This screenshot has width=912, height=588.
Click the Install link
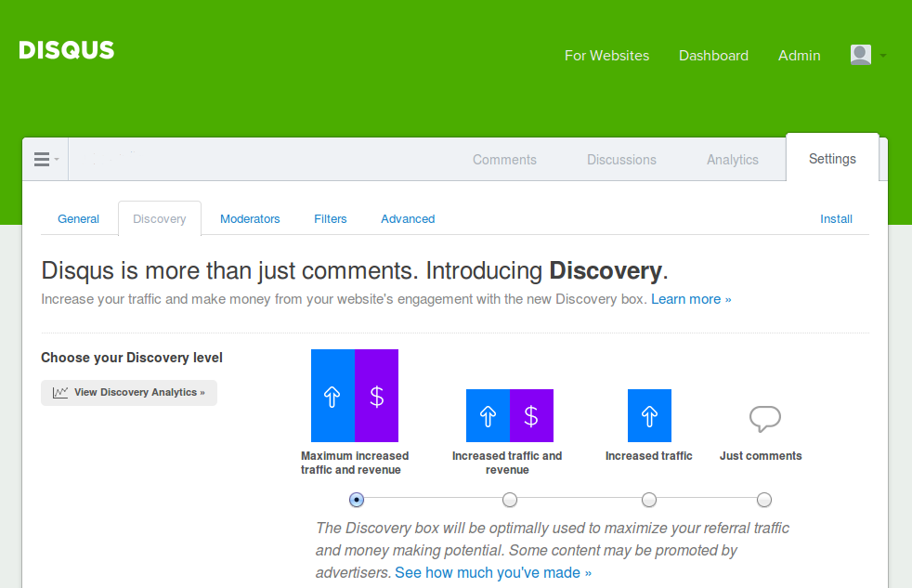pos(836,218)
